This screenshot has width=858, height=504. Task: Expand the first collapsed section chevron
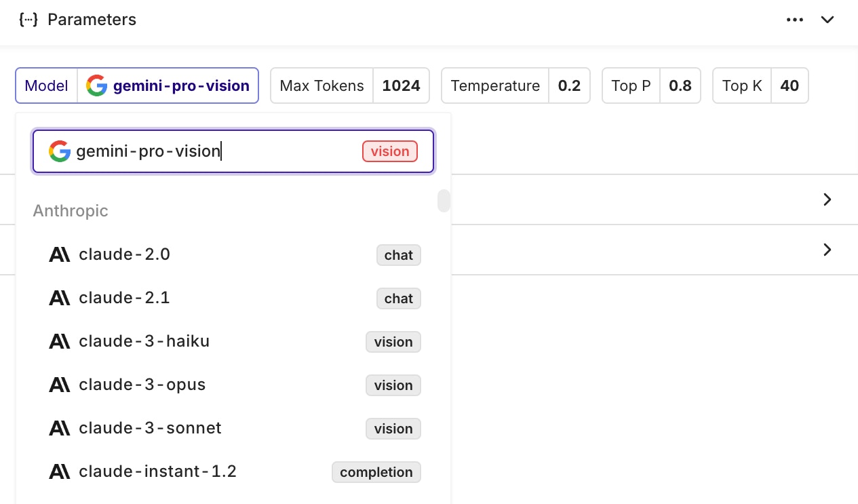827,199
